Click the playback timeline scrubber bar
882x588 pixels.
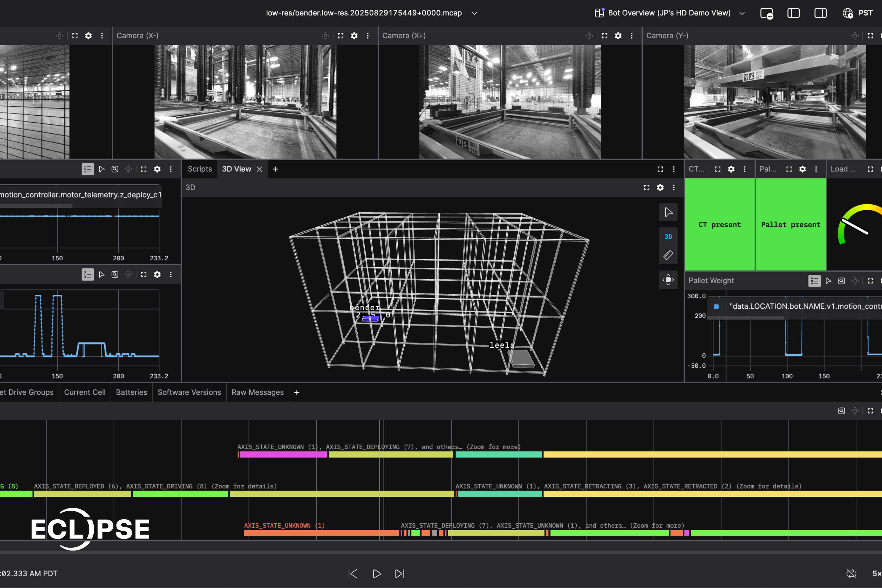pyautogui.click(x=441, y=552)
